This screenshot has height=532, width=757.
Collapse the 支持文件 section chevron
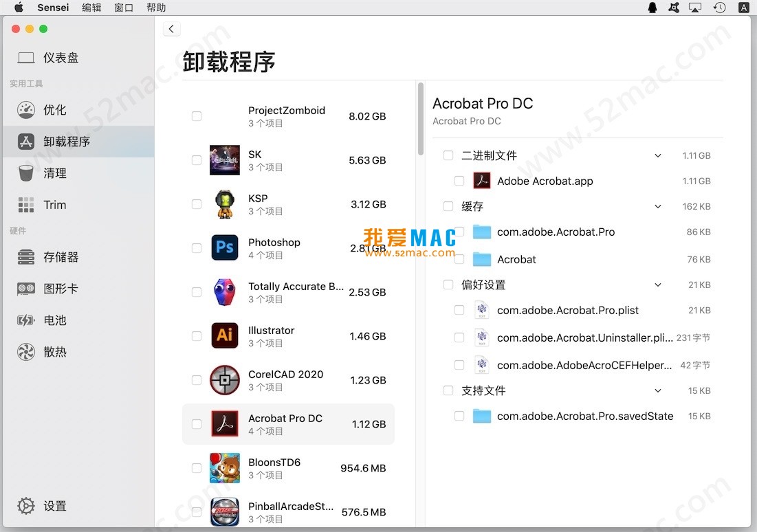(657, 390)
